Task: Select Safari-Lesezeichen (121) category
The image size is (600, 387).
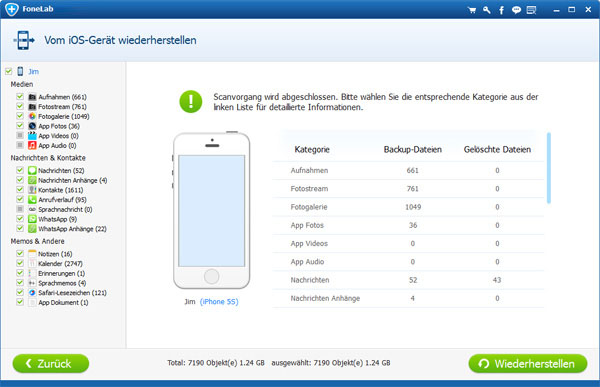Action: (x=72, y=293)
